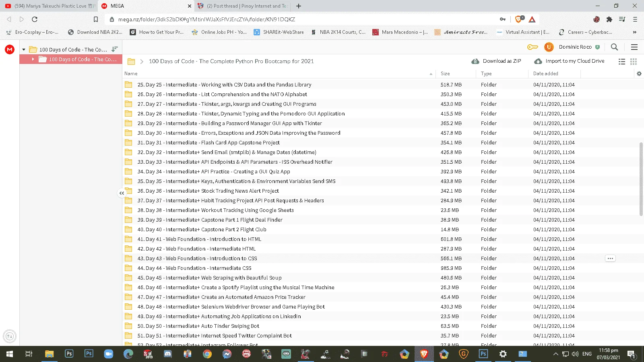The image size is (644, 362).
Task: Go back with the browser back arrow
Action: pyautogui.click(x=9, y=19)
